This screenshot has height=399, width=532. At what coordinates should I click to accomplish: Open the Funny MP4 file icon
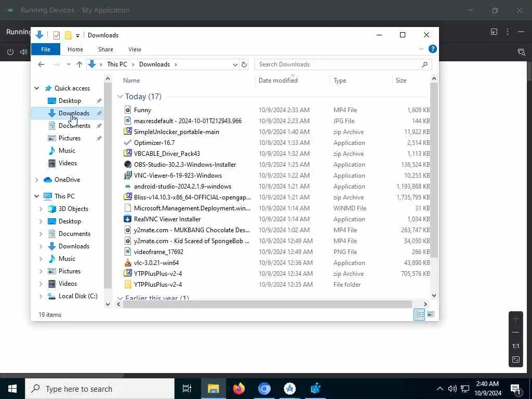click(x=128, y=110)
